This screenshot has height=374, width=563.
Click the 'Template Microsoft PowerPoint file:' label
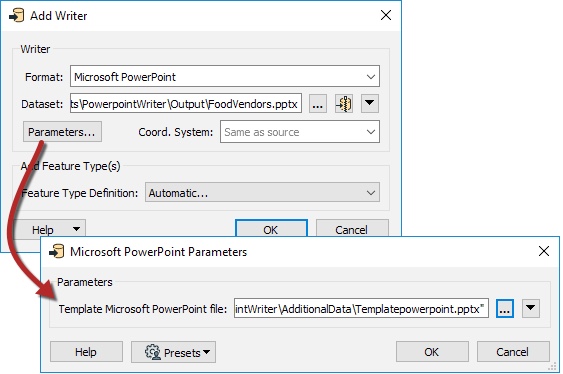click(x=143, y=309)
